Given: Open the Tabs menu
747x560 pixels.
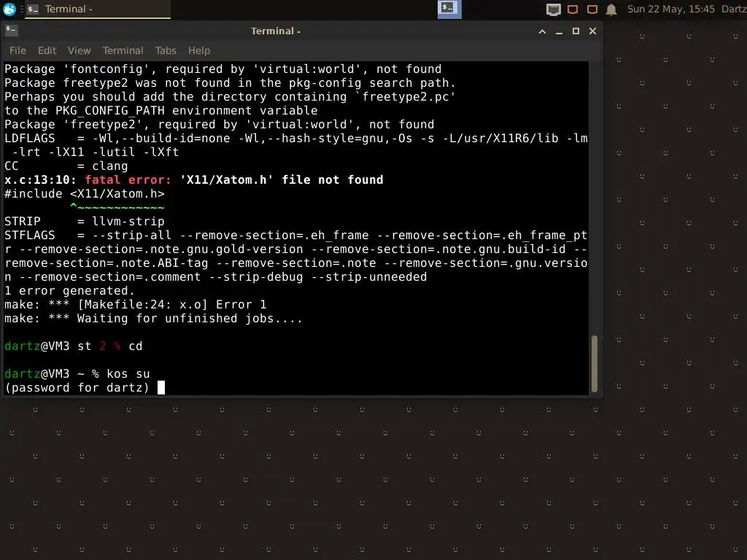Looking at the screenshot, I should click(166, 50).
